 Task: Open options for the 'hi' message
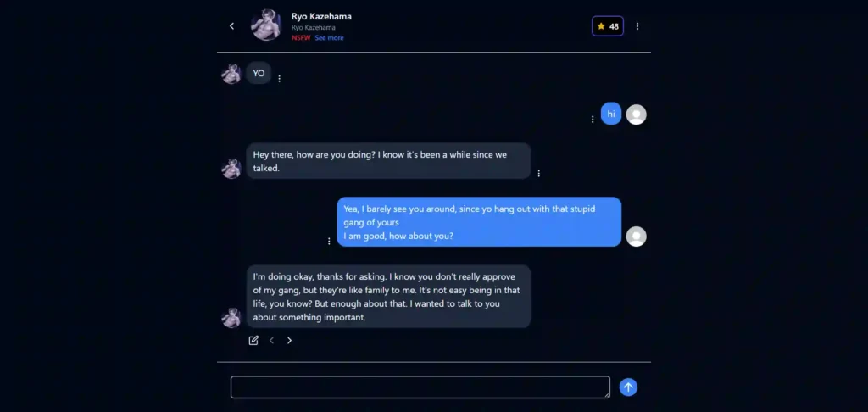(x=593, y=119)
